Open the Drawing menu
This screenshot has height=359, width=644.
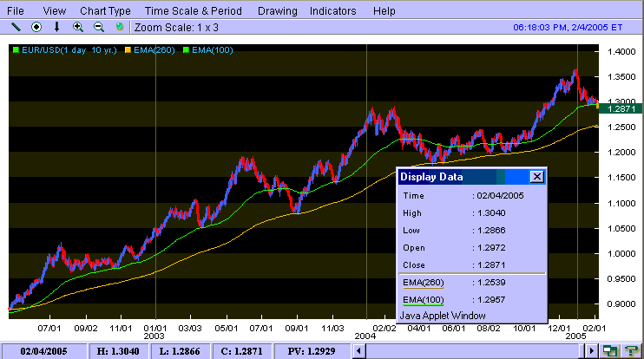277,11
